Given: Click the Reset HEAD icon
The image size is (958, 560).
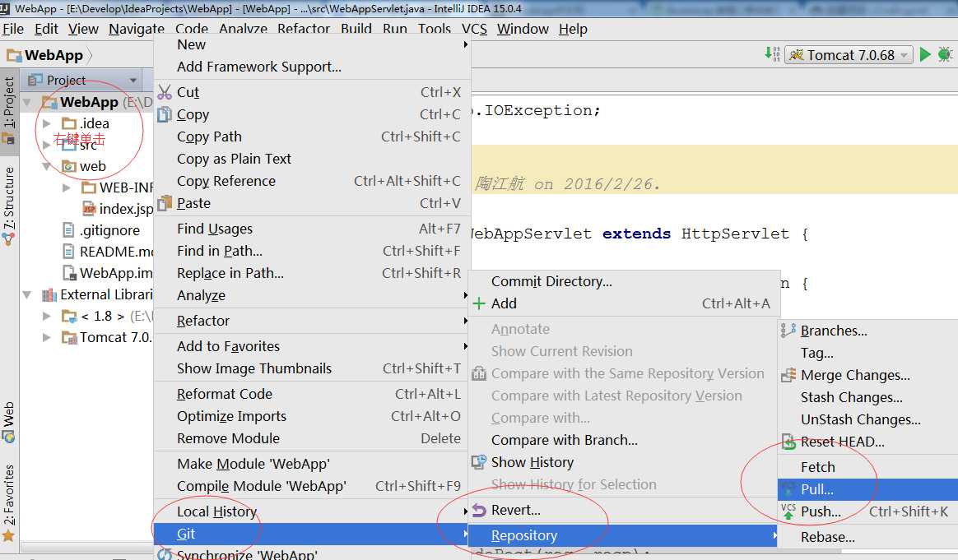Looking at the screenshot, I should click(788, 442).
